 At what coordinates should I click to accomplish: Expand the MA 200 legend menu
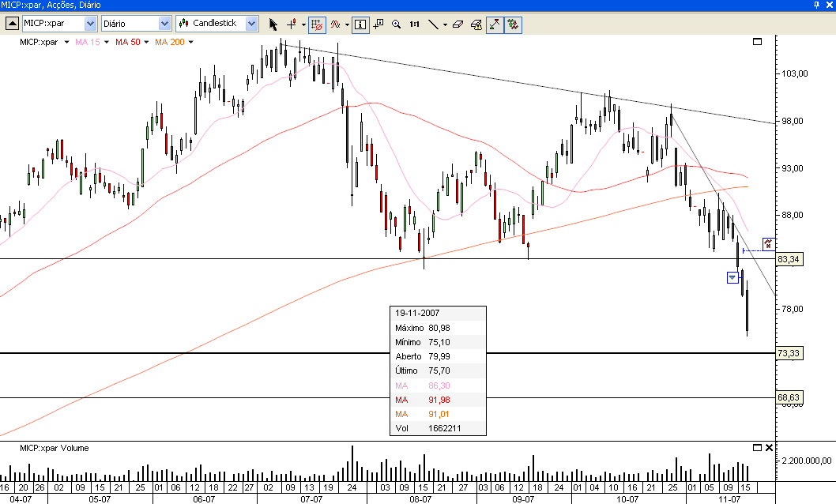tap(191, 42)
